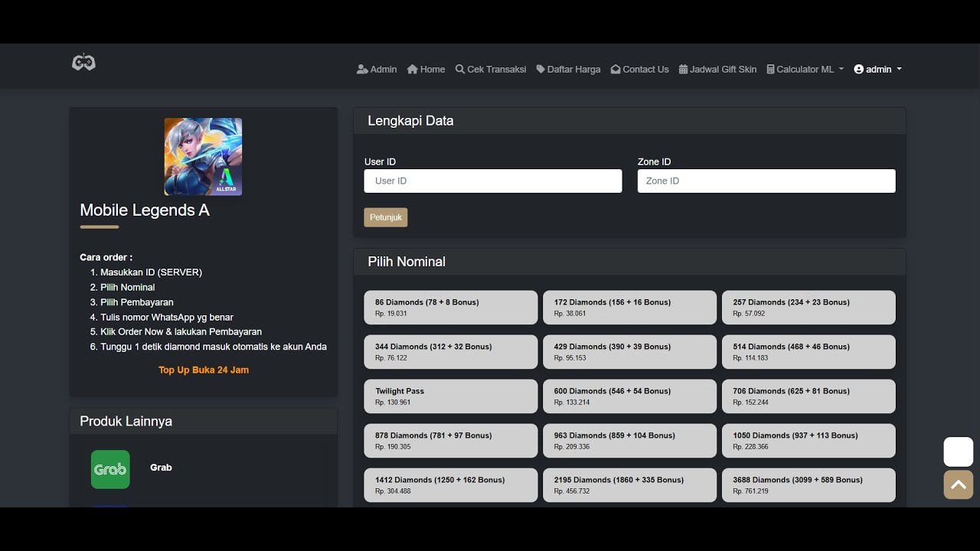
Task: Click the gamepad site logo
Action: [83, 62]
